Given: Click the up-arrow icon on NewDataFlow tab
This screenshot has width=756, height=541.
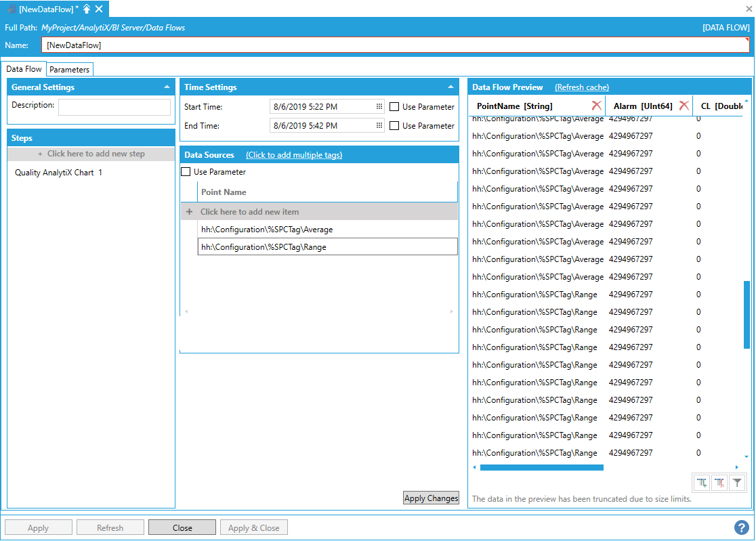Looking at the screenshot, I should coord(87,9).
